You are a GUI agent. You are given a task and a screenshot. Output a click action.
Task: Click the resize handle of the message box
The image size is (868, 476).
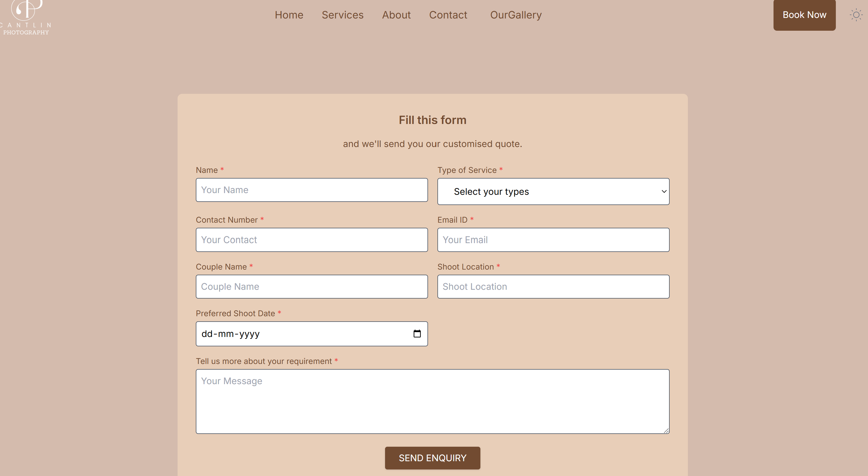[667, 431]
